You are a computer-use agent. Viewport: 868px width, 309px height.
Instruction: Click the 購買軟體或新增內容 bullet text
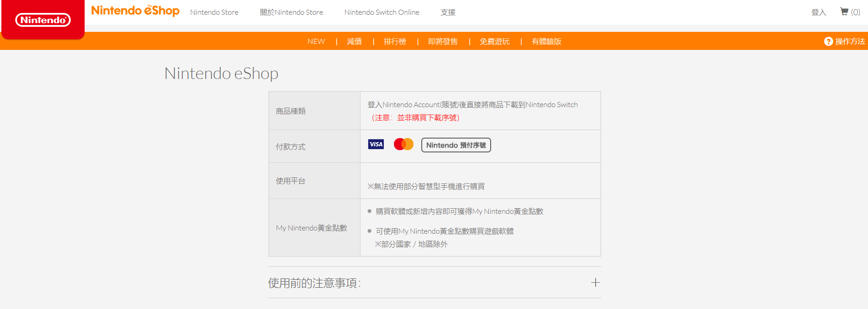[460, 212]
